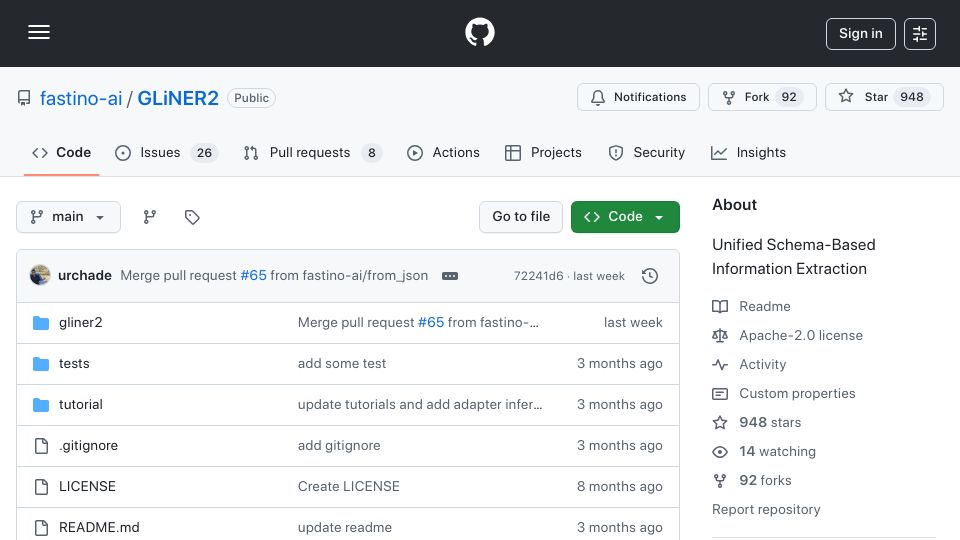The height and width of the screenshot is (540, 960).
Task: Open the Actions tab
Action: pyautogui.click(x=443, y=152)
